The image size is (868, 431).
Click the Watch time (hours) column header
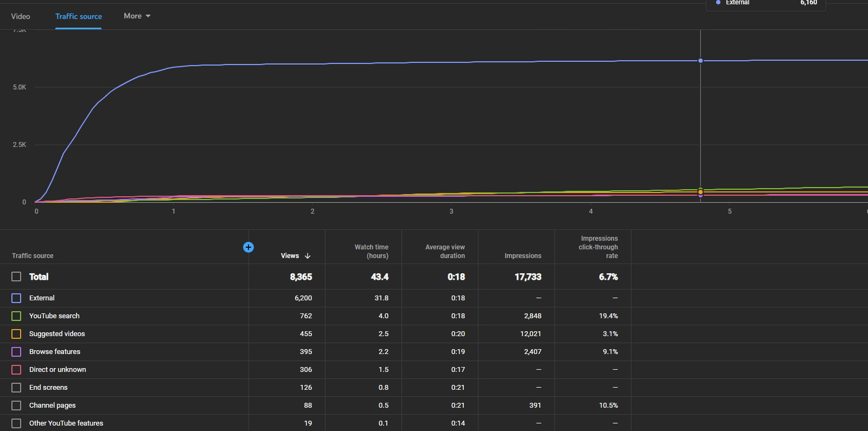[372, 252]
